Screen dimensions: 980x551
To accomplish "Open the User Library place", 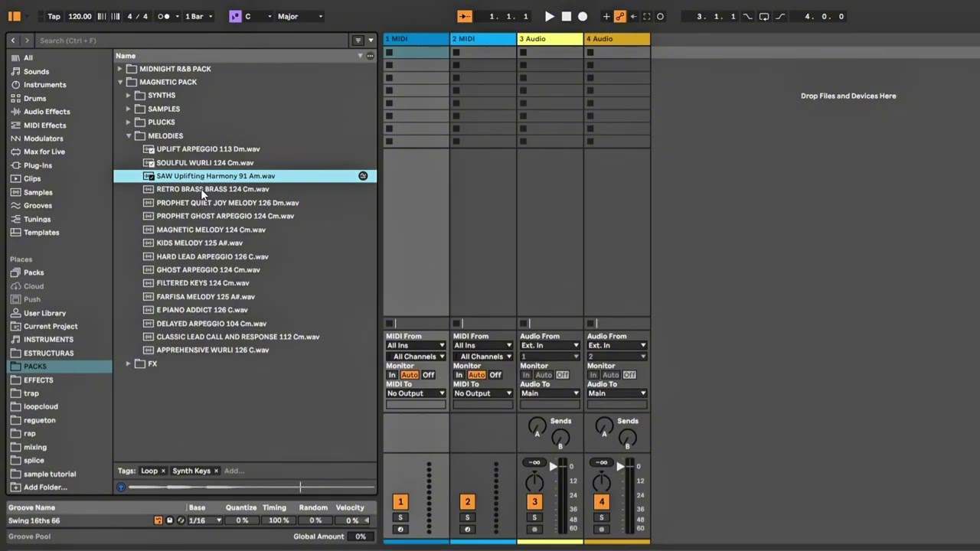I will pos(44,313).
